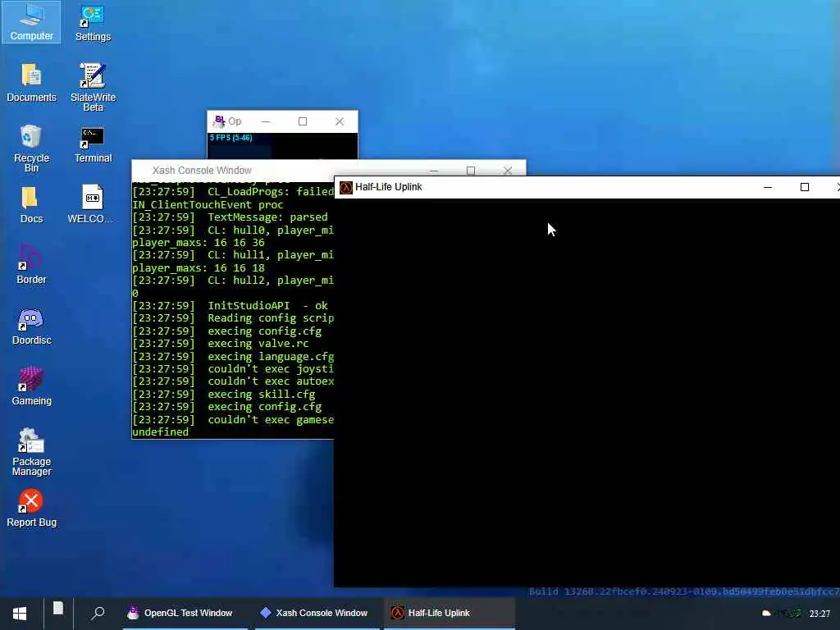The image size is (840, 630).
Task: Open the WELCO... markdown file icon
Action: pyautogui.click(x=91, y=203)
